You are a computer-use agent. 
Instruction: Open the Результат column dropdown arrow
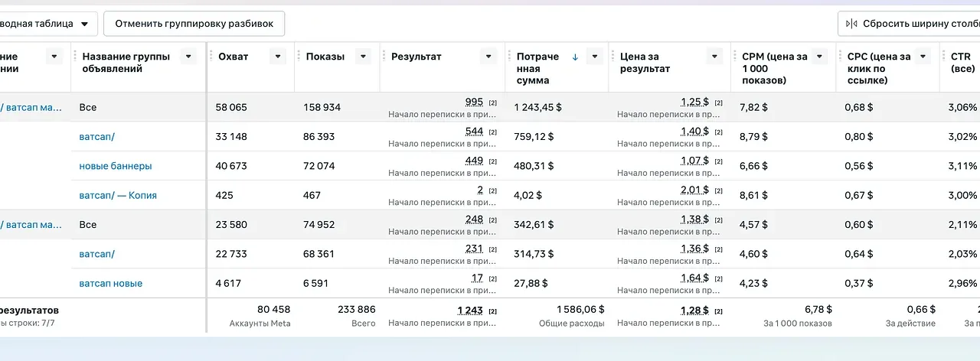click(x=488, y=57)
